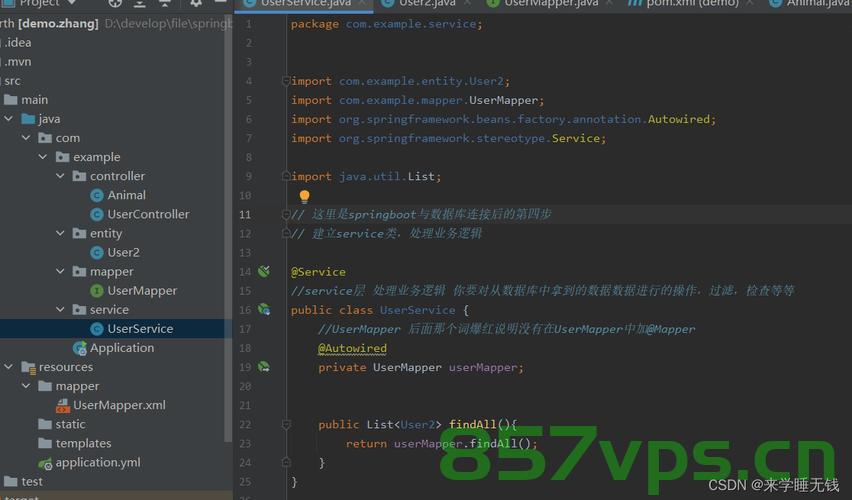Screen dimensions: 852x500
Task: Select the [demo.zhang] project root row
Action: point(115,23)
